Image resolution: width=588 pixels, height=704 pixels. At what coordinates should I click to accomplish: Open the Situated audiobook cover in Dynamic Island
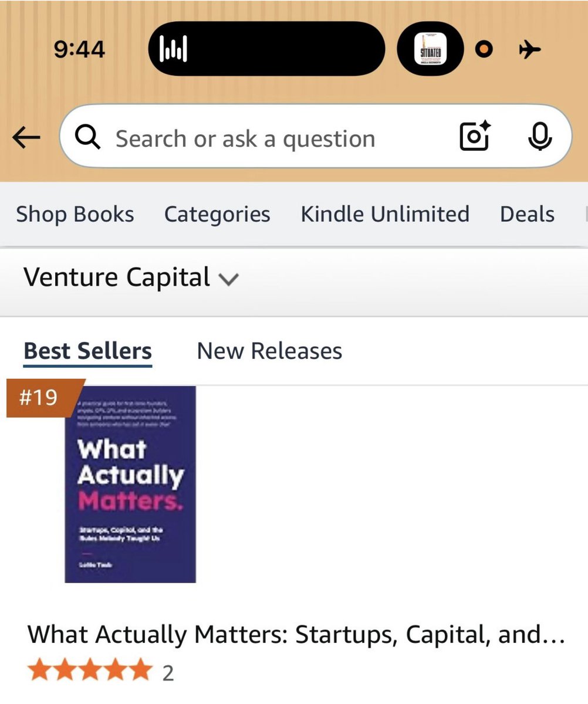tap(431, 49)
